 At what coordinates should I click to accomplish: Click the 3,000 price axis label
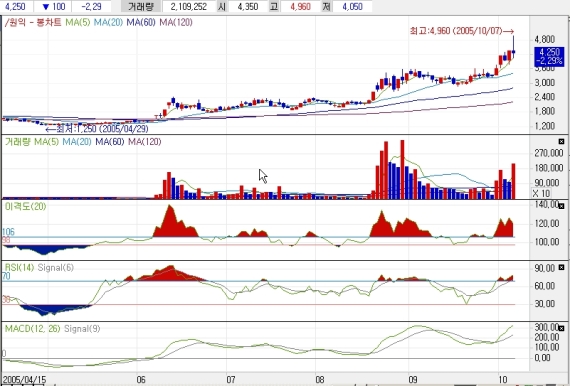545,83
